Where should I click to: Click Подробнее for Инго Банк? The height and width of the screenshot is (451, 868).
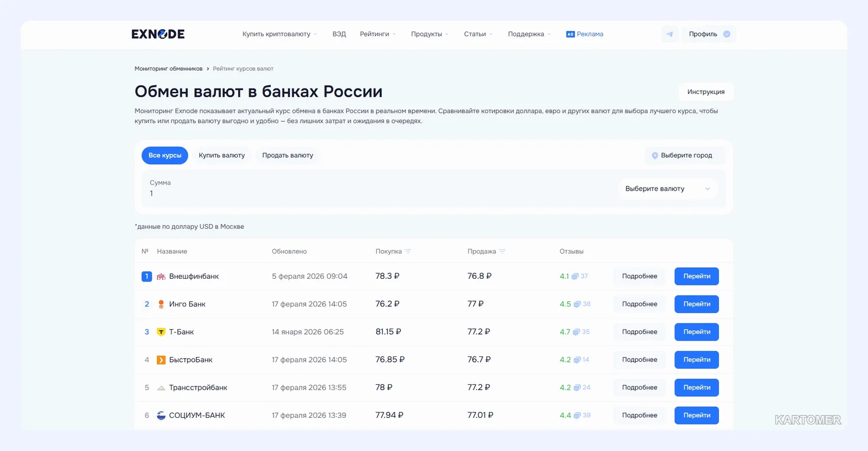[640, 304]
